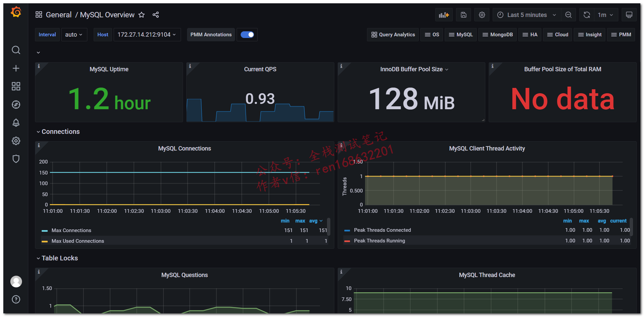The image size is (644, 317).
Task: Sort connections legend by max column
Action: [x=300, y=221]
